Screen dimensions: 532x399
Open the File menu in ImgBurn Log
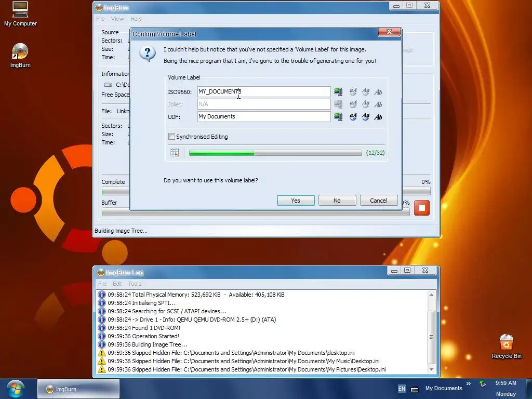102,284
